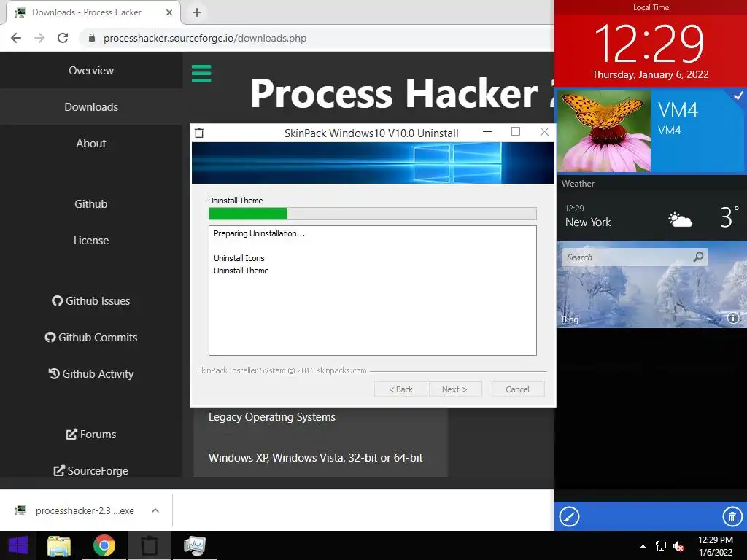Click the Bing logo label
Image resolution: width=747 pixels, height=560 pixels.
570,319
